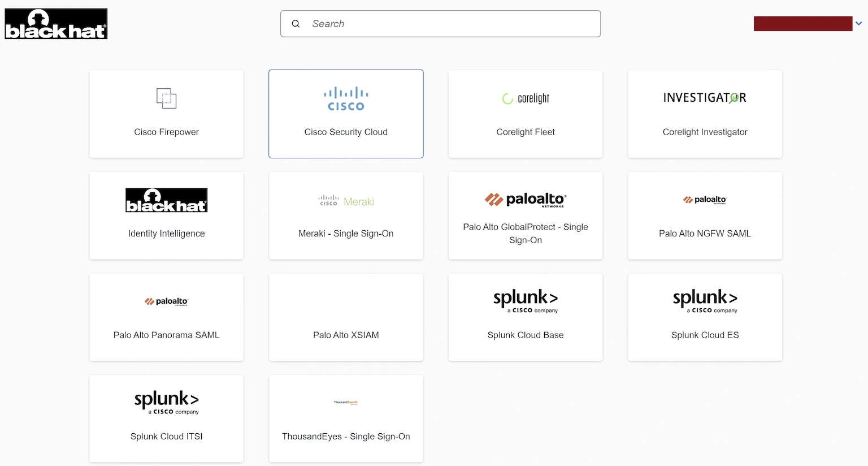Open the highlighted Cisco Security Cloud card
The height and width of the screenshot is (466, 868).
345,114
